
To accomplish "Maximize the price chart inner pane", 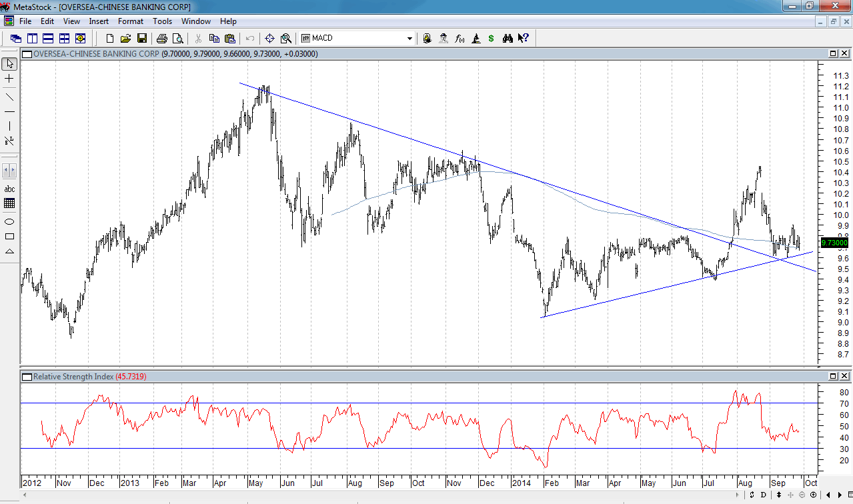I will (x=833, y=53).
